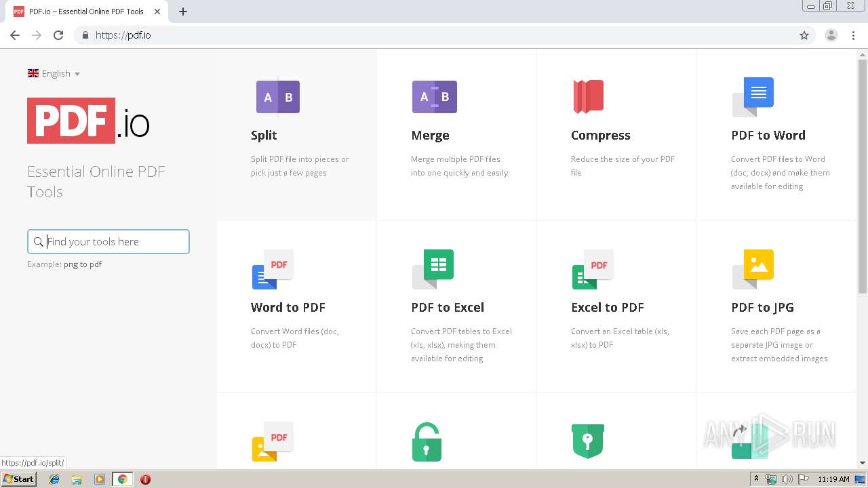This screenshot has width=868, height=488.
Task: Click the volume icon in system tray
Action: point(787,479)
